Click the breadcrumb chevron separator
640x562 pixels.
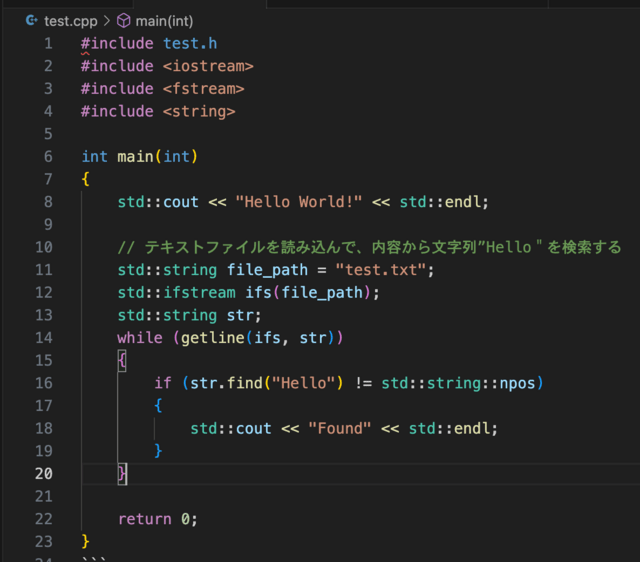[106, 20]
